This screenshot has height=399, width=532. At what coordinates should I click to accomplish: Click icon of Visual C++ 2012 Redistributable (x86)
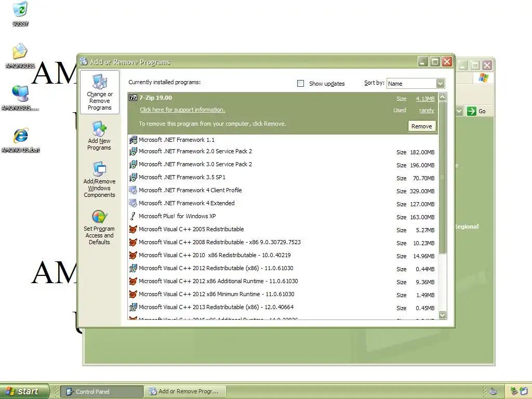click(x=133, y=269)
